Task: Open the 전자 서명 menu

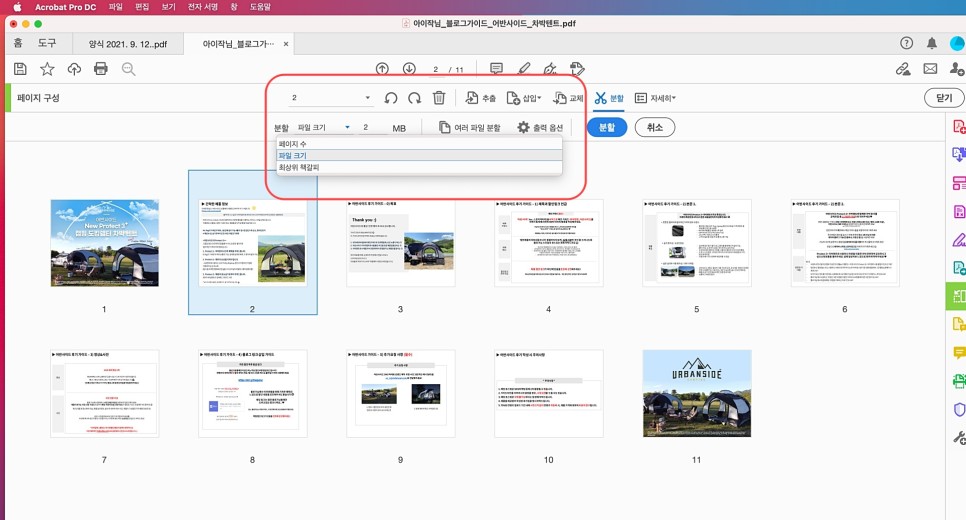Action: pyautogui.click(x=203, y=7)
